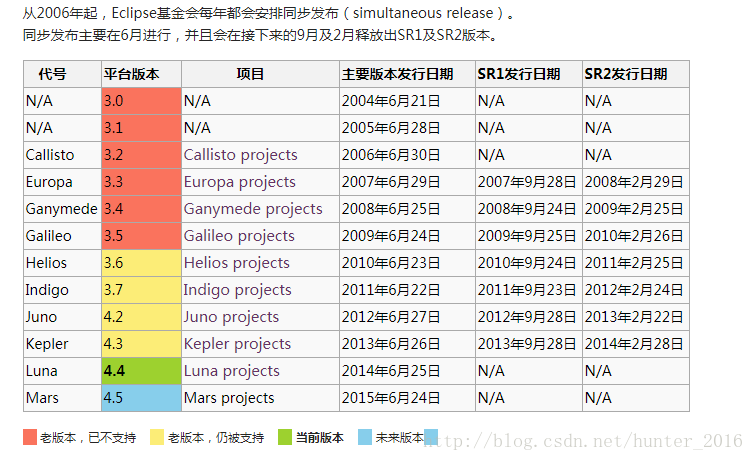Click the Europa code name cell
Viewport: 754px width, 461px height.
63,182
